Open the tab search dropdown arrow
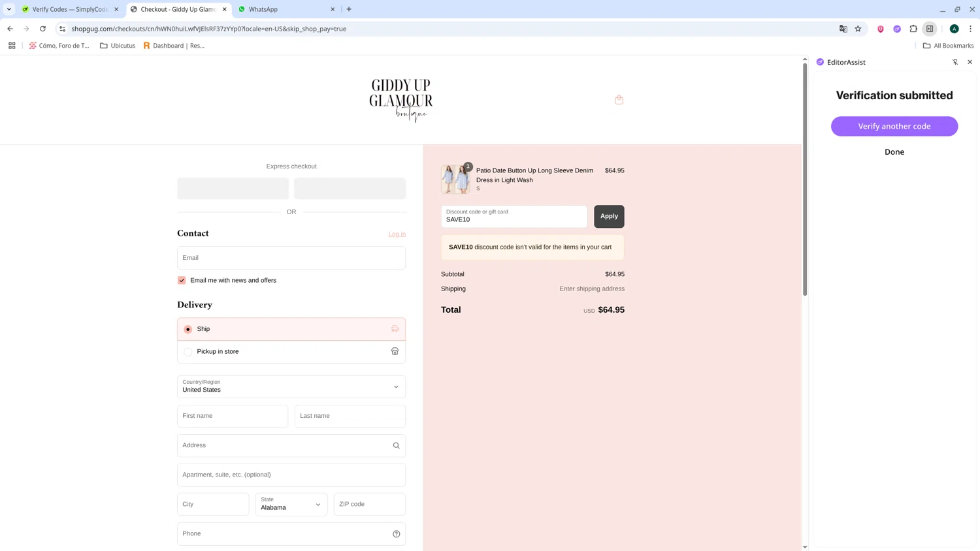980x551 pixels. [9, 9]
